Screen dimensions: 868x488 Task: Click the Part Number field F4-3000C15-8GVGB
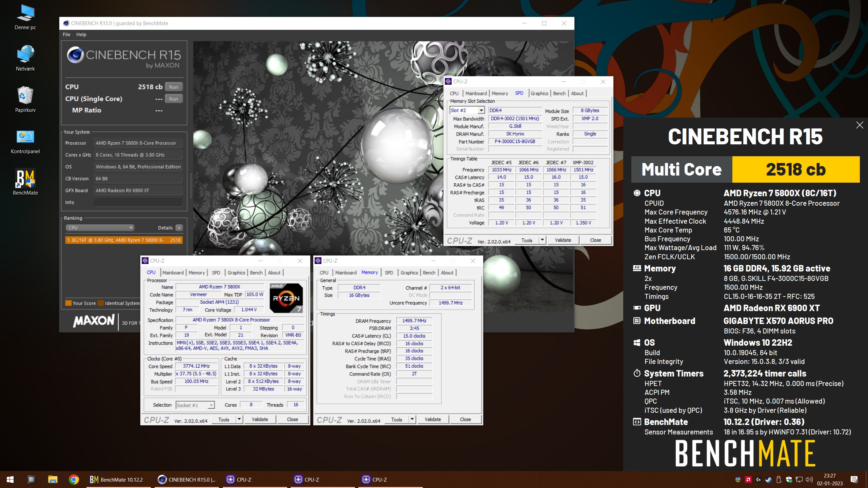pos(515,142)
